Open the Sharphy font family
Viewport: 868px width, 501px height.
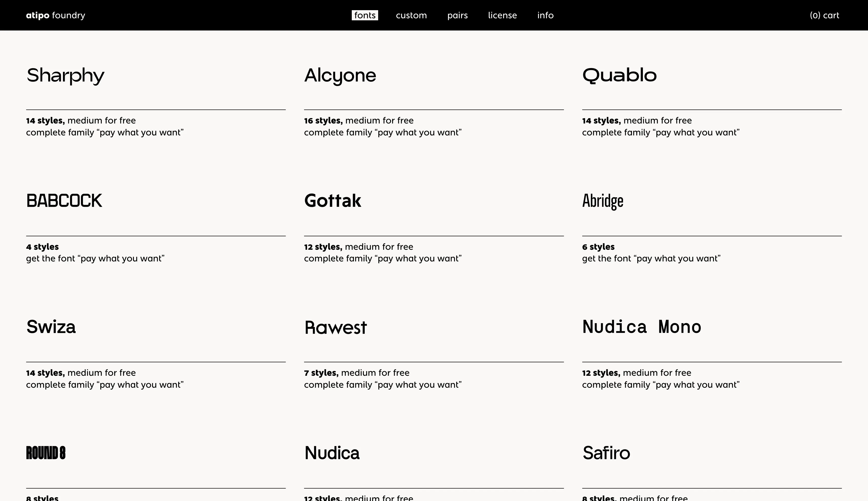point(65,75)
